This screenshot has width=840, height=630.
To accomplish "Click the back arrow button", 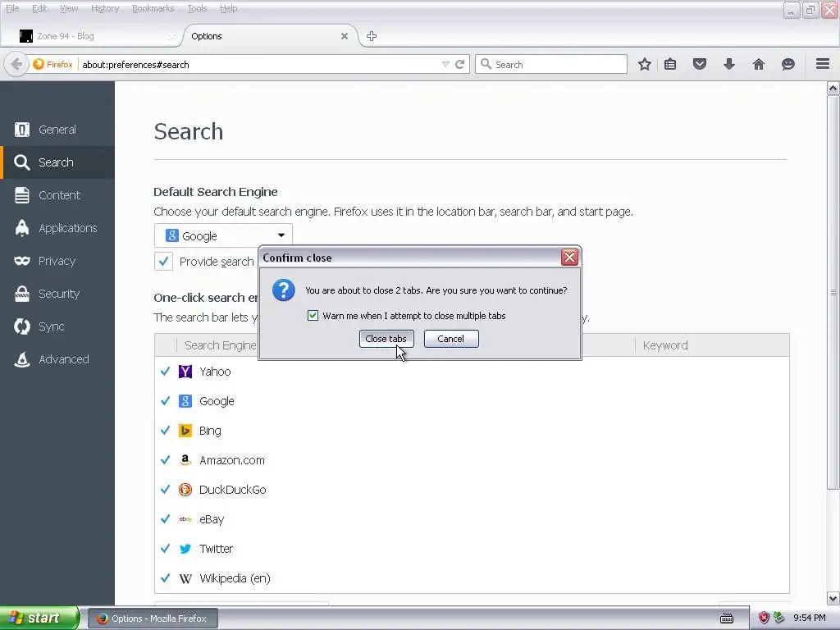I will pyautogui.click(x=16, y=64).
